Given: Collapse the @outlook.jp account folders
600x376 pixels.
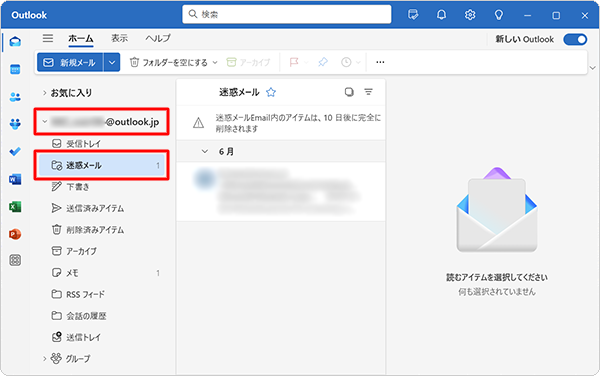Looking at the screenshot, I should tap(45, 122).
